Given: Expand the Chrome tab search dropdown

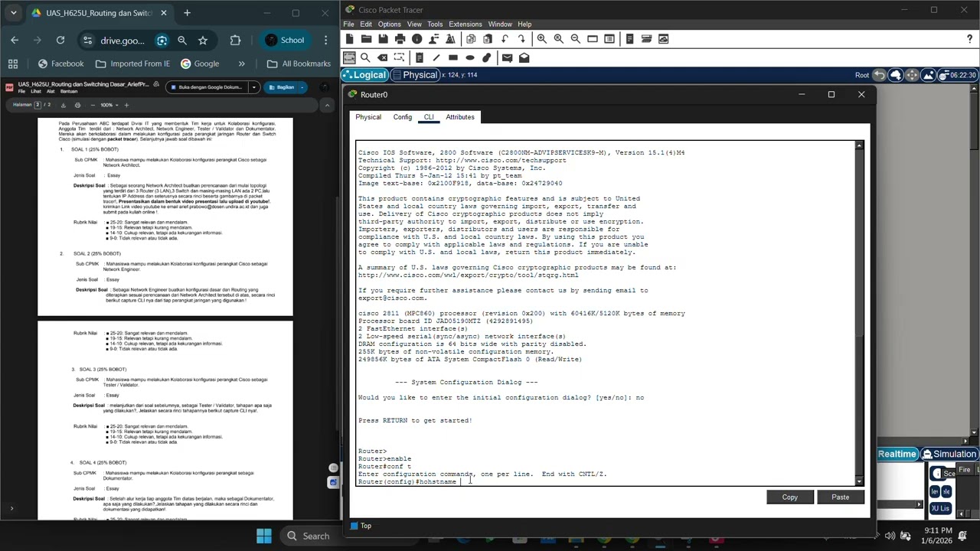Looking at the screenshot, I should [x=13, y=13].
